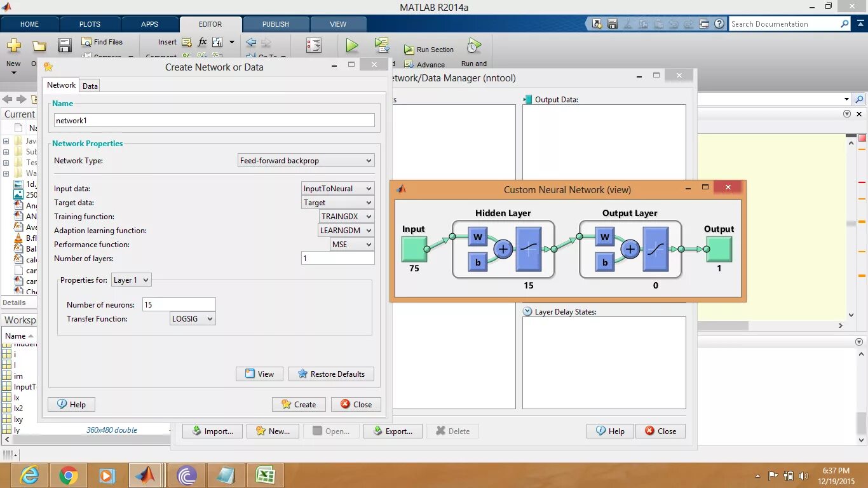Click the b bias block in Output Layer
The height and width of the screenshot is (488, 868).
point(605,262)
